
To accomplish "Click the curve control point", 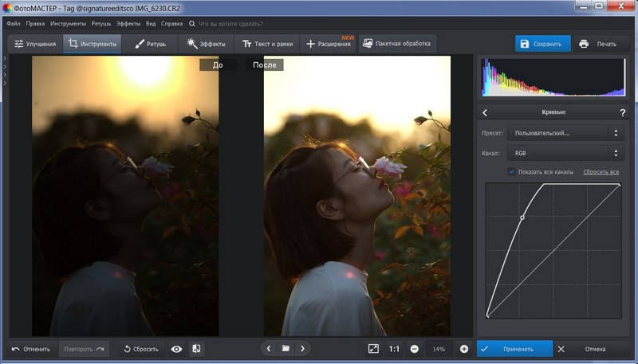I will 522,217.
